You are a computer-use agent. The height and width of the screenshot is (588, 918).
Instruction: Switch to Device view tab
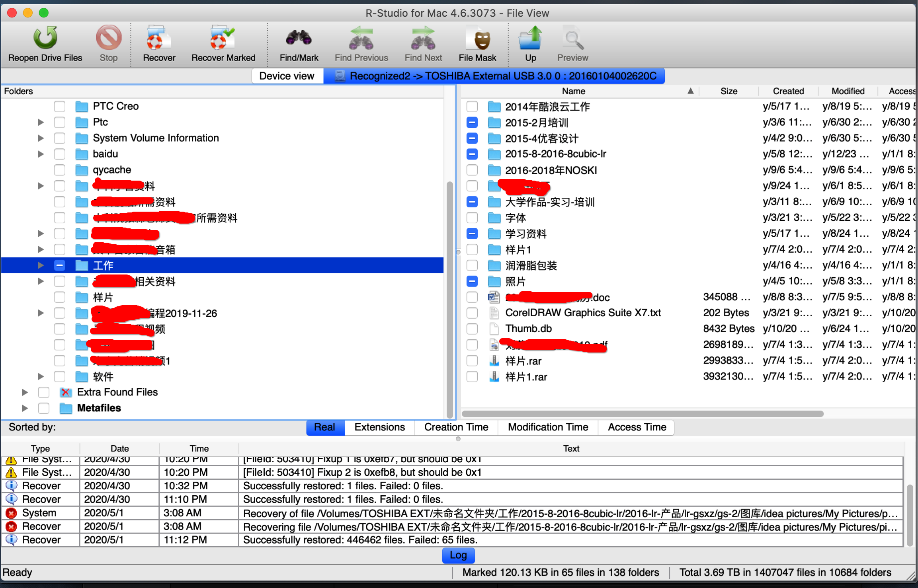tap(287, 76)
